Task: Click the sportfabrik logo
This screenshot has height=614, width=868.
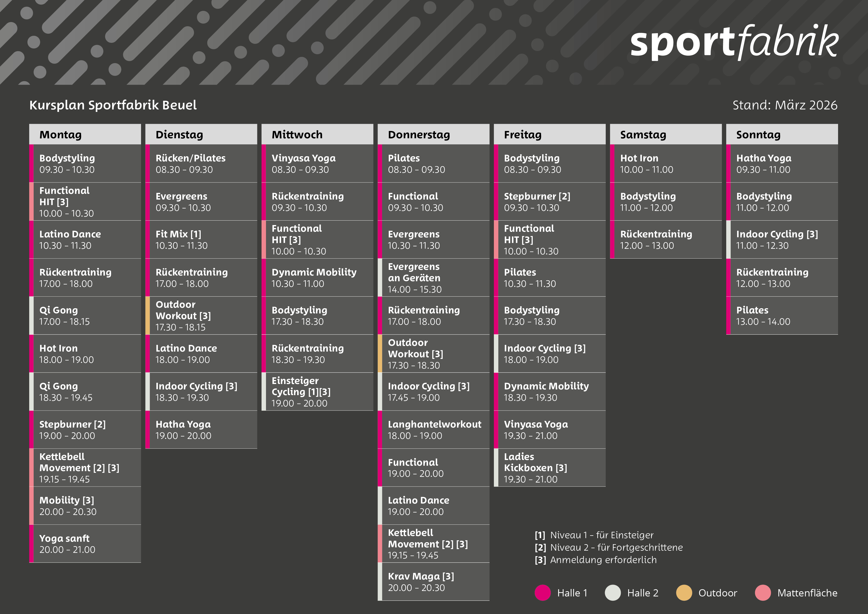Action: 734,42
